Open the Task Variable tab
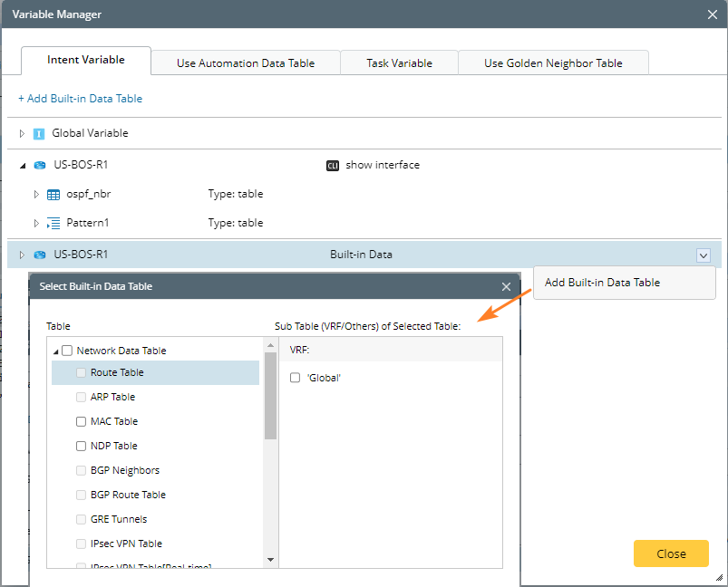 [x=399, y=63]
